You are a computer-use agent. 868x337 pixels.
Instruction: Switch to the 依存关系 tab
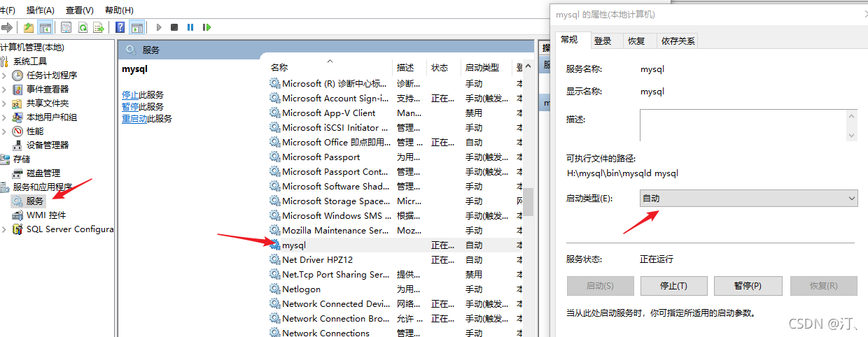(678, 41)
